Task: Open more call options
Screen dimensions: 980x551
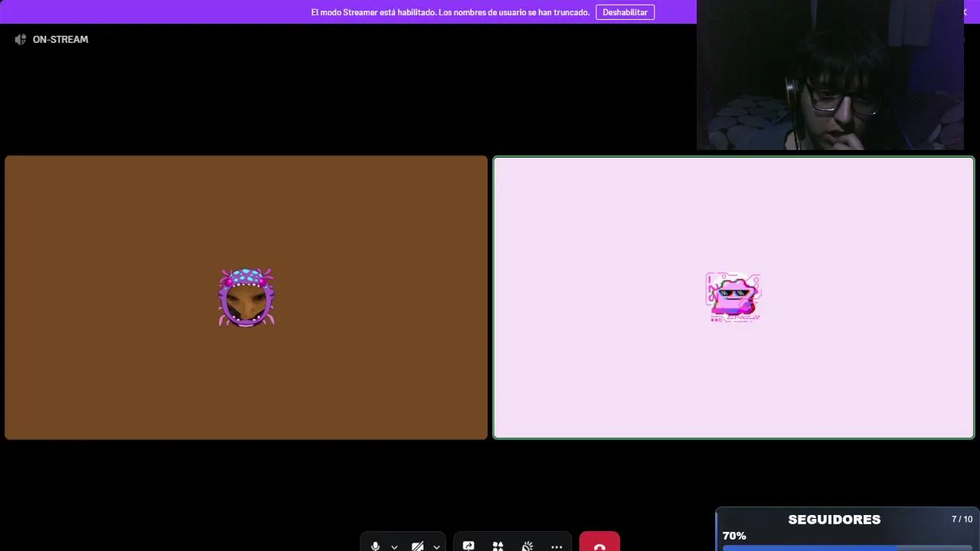Action: pos(557,546)
